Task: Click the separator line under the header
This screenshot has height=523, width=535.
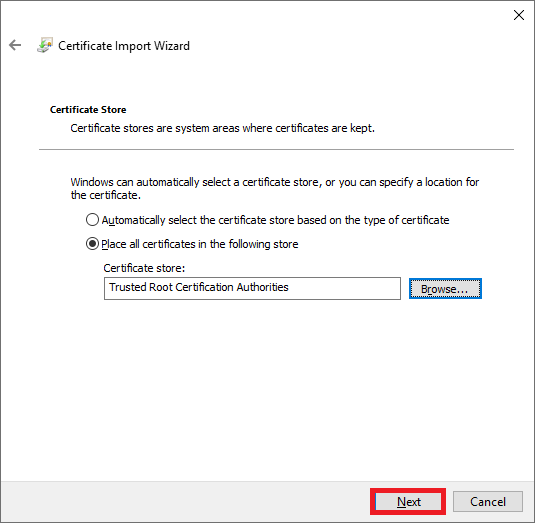Action: (x=276, y=149)
